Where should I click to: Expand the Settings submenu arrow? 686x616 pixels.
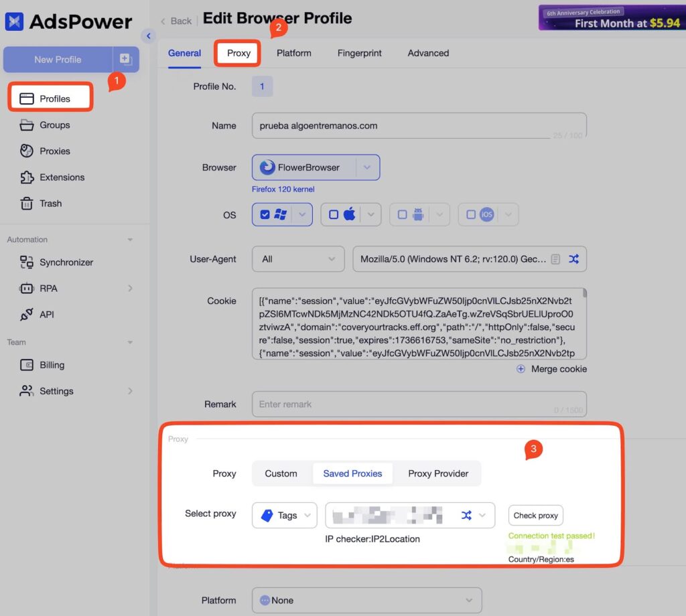pyautogui.click(x=130, y=391)
